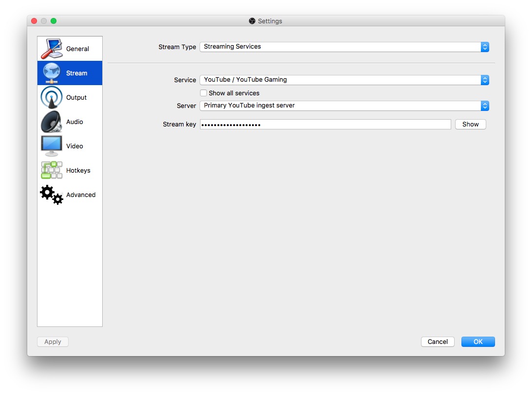Select the Stream globe icon
532x395 pixels.
point(52,73)
